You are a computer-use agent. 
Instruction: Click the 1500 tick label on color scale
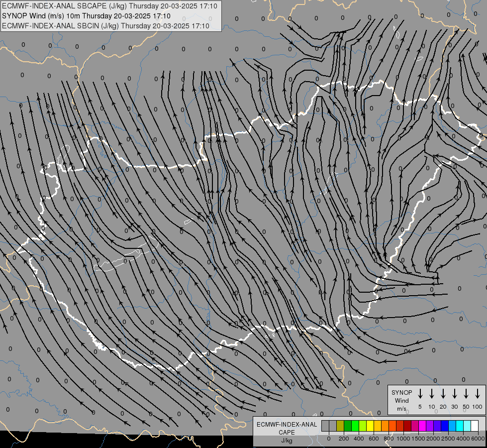(x=418, y=439)
